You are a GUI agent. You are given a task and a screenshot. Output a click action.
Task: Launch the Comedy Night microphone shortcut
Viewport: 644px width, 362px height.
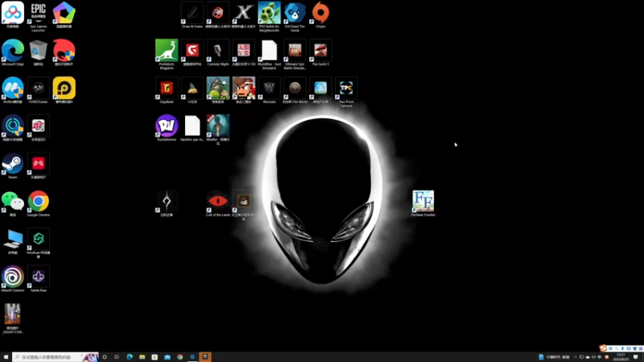coord(217,52)
